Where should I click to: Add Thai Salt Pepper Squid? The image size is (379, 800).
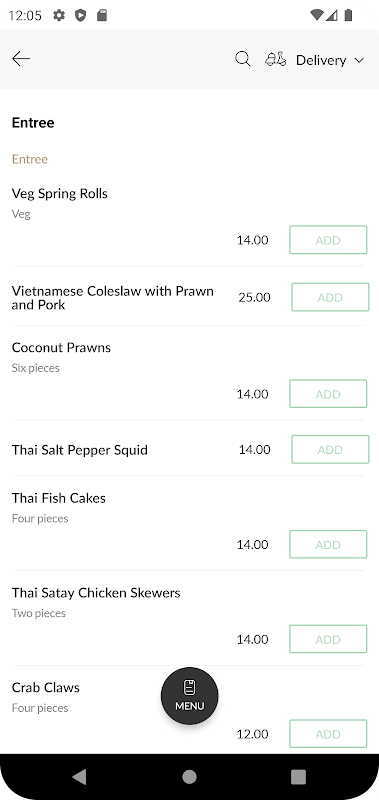pos(330,449)
